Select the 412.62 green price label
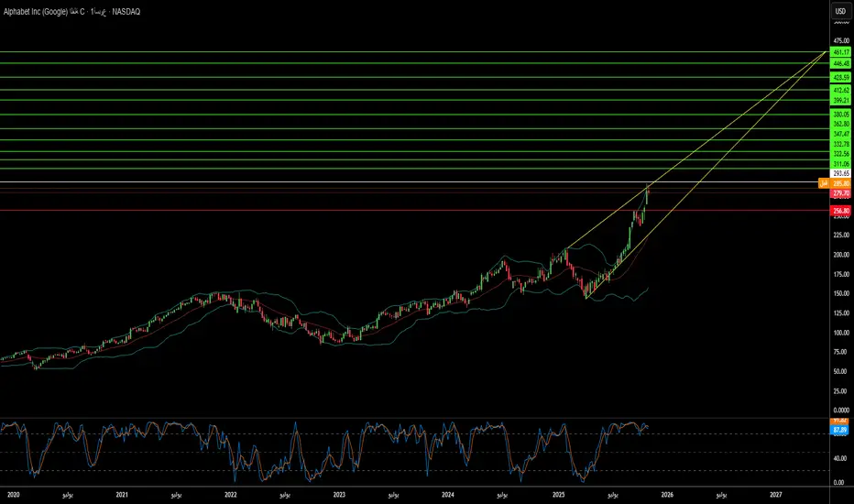 pos(840,91)
